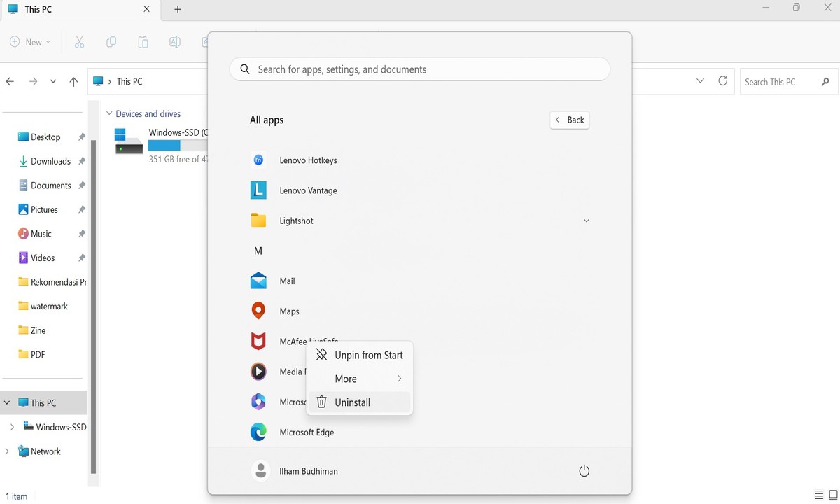This screenshot has width=840, height=504.
Task: Click the This PC breadcrumb in address bar
Action: [x=129, y=82]
